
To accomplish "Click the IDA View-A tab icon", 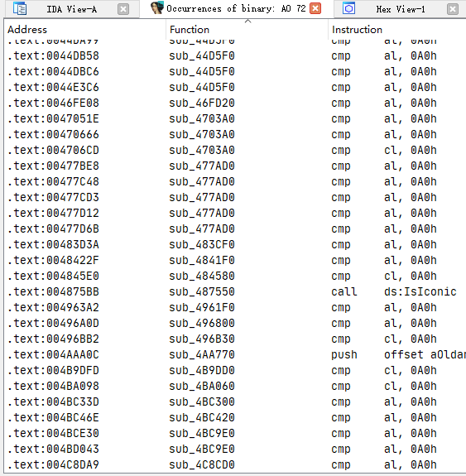I will point(20,8).
